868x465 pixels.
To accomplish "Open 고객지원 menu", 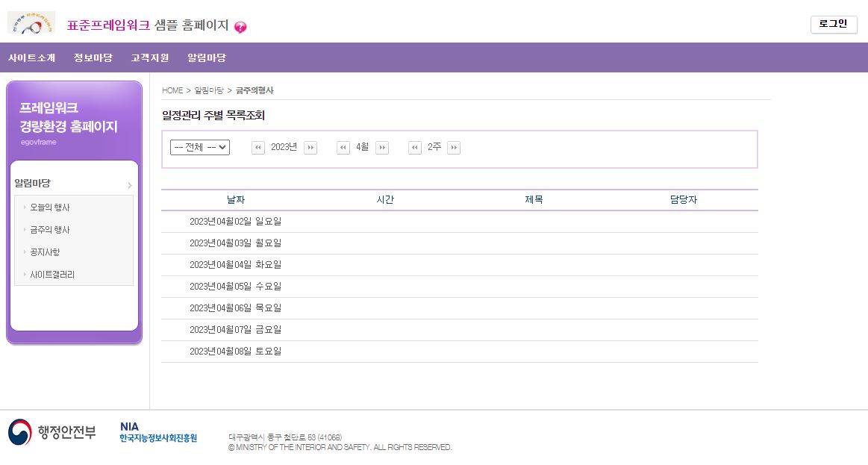I will coord(149,57).
